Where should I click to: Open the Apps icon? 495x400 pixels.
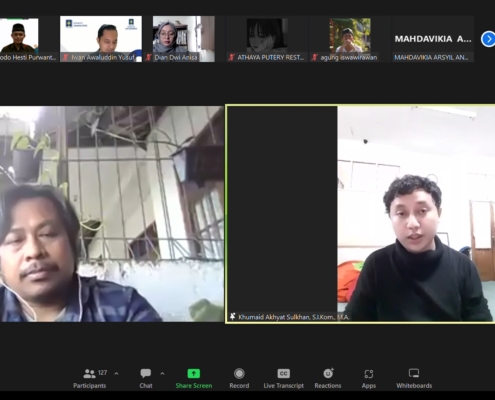click(369, 374)
